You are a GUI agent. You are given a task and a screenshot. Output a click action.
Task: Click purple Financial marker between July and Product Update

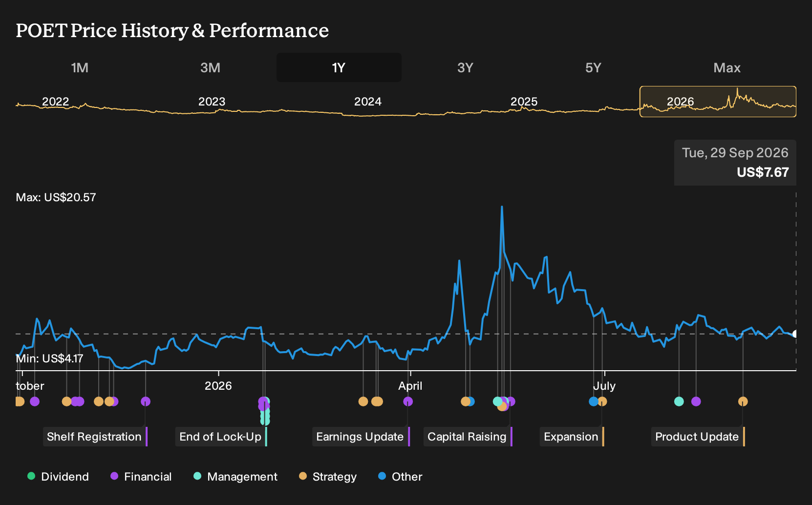[x=696, y=401]
